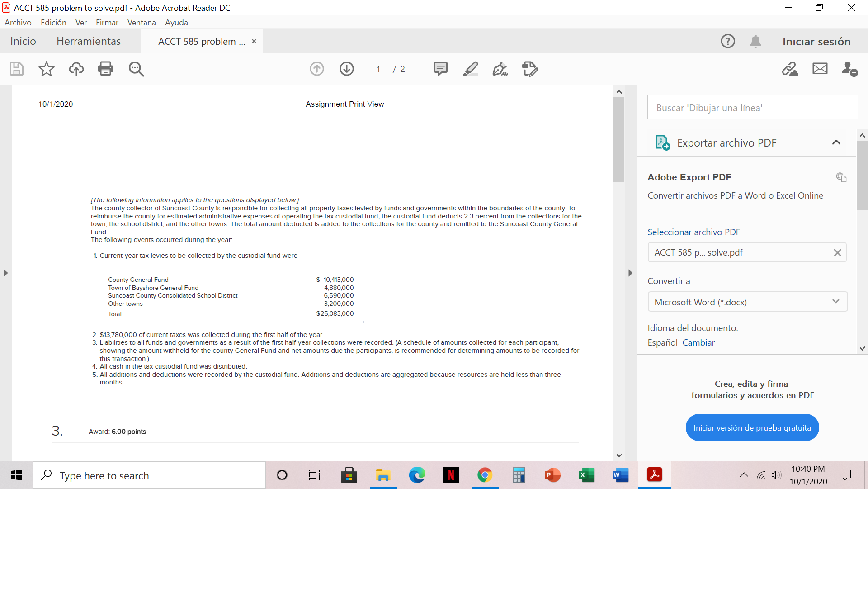Start the free trial with Iniciar versión button
This screenshot has width=868, height=593.
[x=752, y=427]
